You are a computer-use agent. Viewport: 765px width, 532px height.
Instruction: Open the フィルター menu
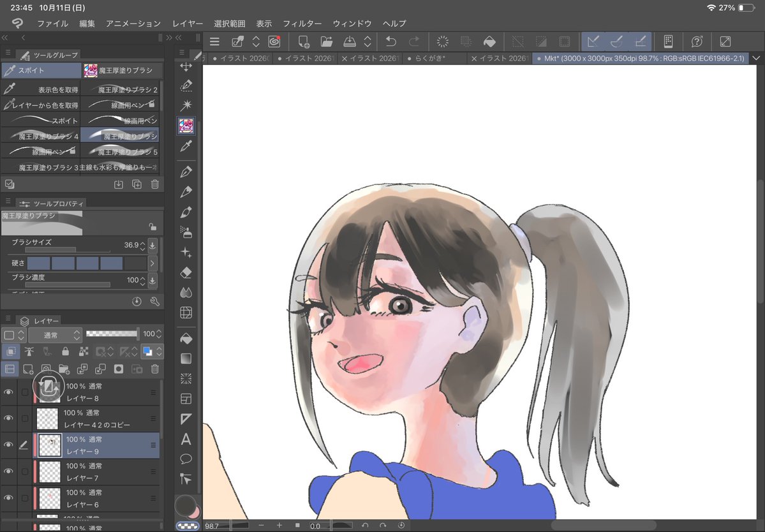tap(302, 24)
